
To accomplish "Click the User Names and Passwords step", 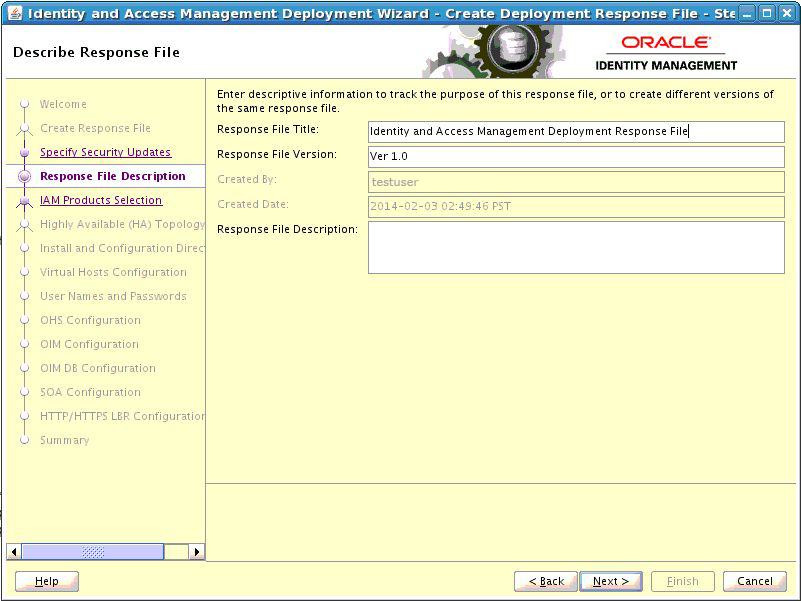I will [113, 296].
